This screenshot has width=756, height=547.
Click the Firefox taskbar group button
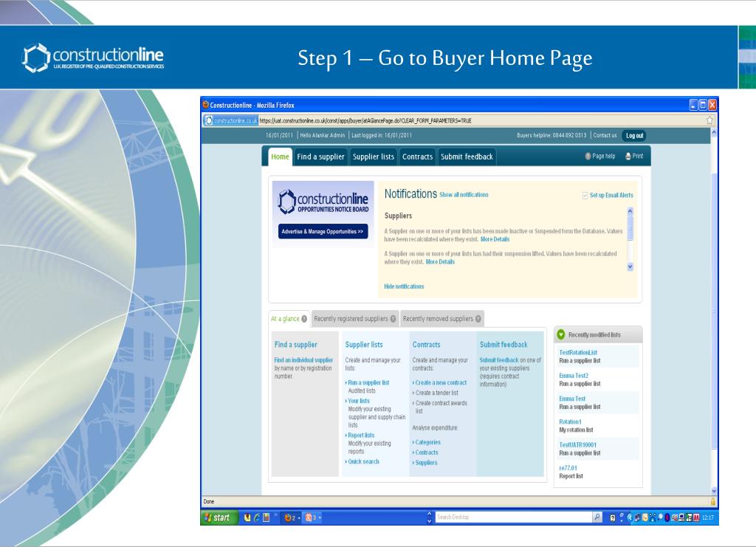point(289,517)
